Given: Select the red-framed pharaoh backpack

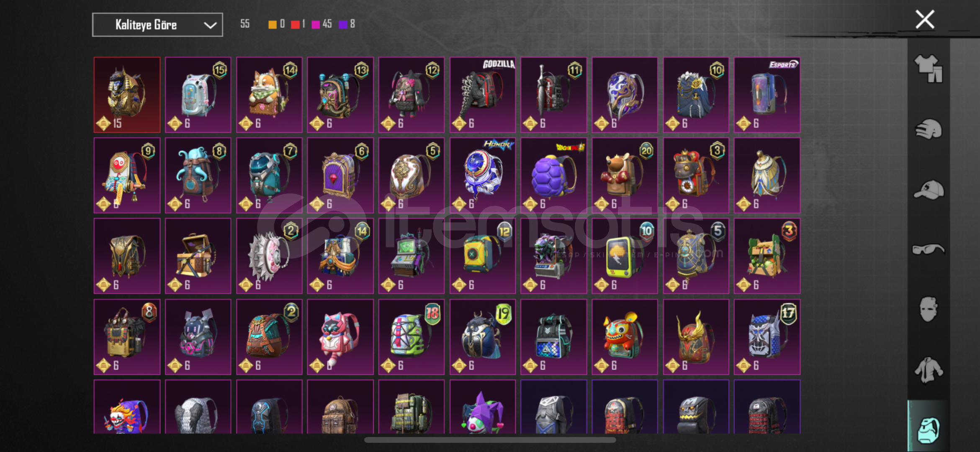Looking at the screenshot, I should [x=127, y=95].
